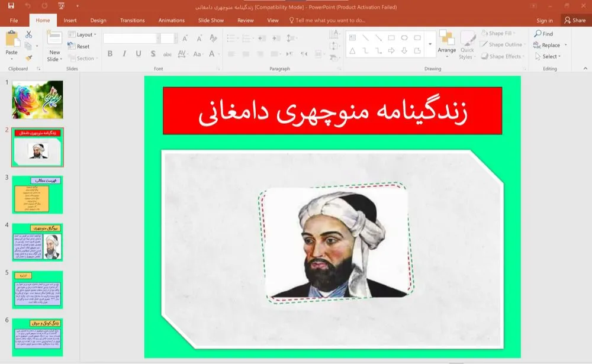Switch to the Animations ribbon tab
Image resolution: width=592 pixels, height=364 pixels.
point(171,20)
